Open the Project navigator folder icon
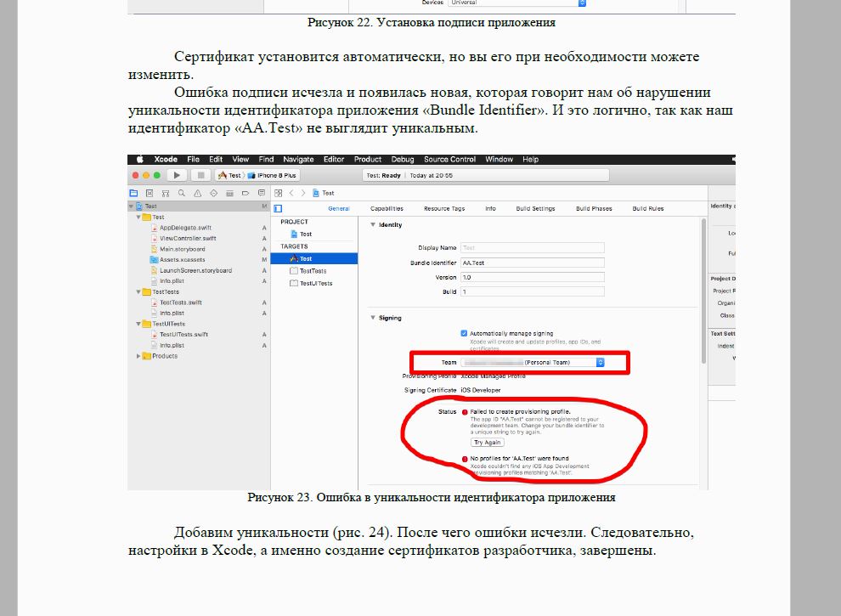841x616 pixels. pos(133,193)
